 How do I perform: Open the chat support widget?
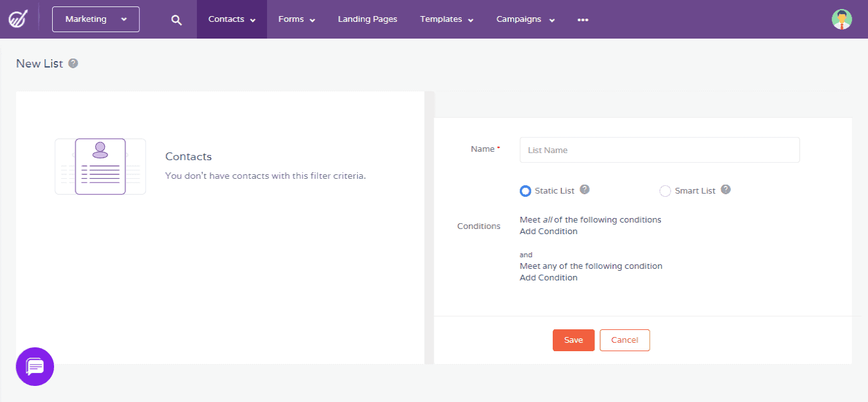coord(35,367)
